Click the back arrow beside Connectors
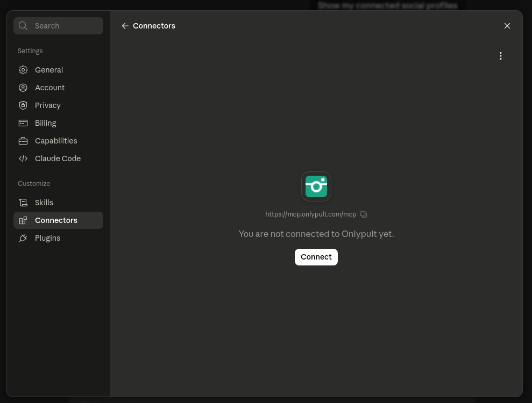The height and width of the screenshot is (403, 532). click(125, 26)
